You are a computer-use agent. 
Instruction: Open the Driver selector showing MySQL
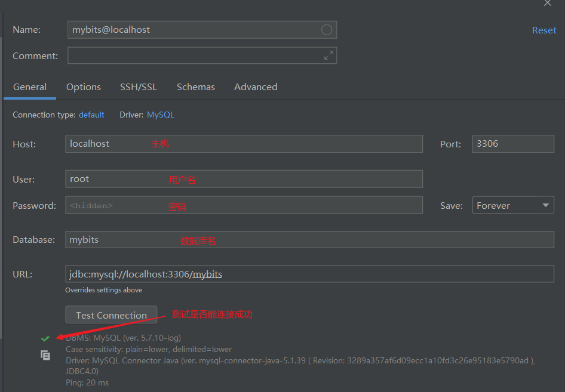coord(160,115)
